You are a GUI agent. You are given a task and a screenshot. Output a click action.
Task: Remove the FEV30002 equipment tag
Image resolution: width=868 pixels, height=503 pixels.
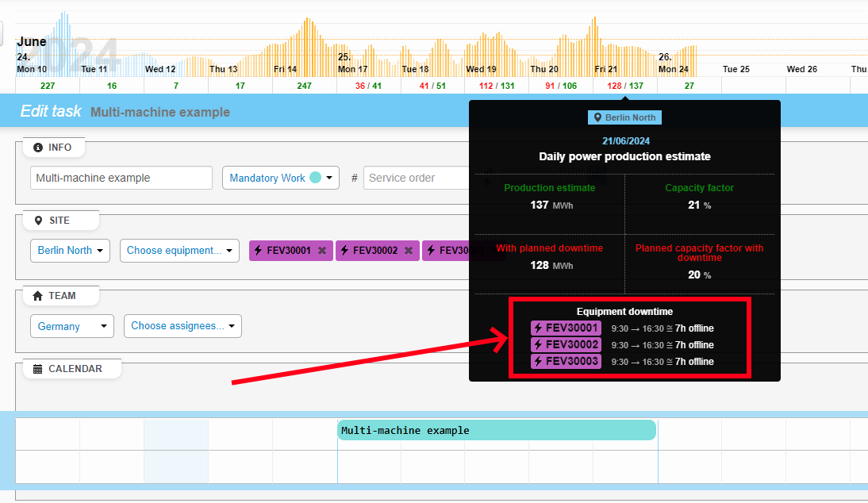click(409, 250)
